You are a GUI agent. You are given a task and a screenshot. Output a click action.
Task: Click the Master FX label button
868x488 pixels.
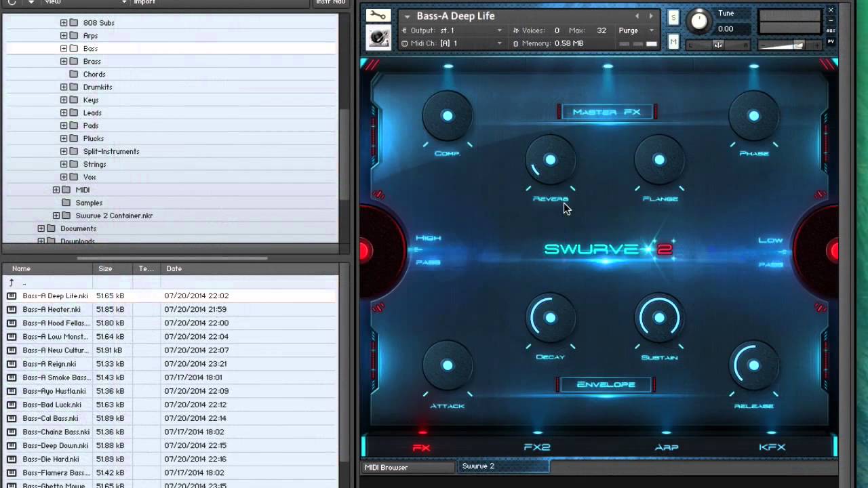point(606,112)
